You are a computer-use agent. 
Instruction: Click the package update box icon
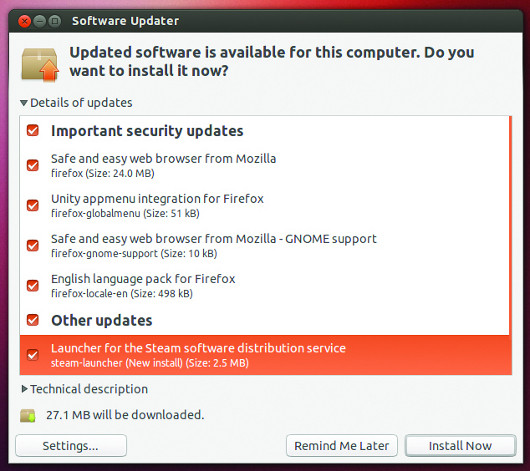click(40, 64)
